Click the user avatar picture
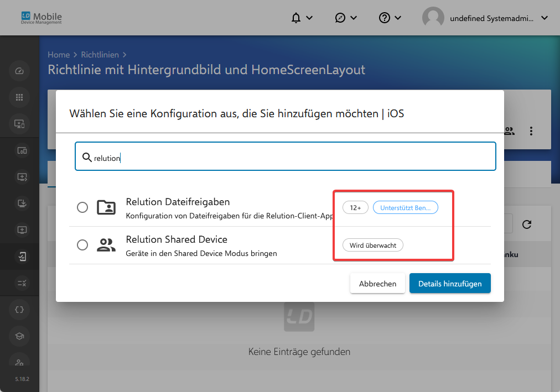560x392 pixels. (x=433, y=18)
